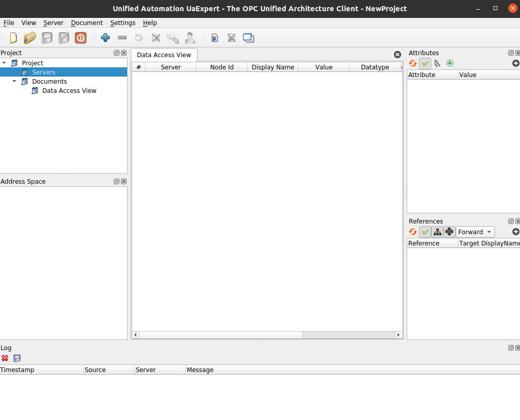Close the Data Access View tab

pyautogui.click(x=398, y=55)
